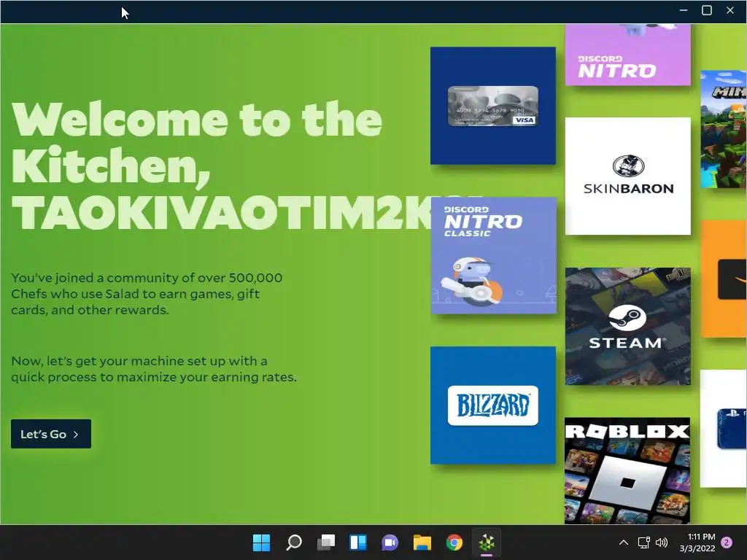This screenshot has width=747, height=560.
Task: Open the pink Discord Nitro reward tile
Action: [628, 55]
